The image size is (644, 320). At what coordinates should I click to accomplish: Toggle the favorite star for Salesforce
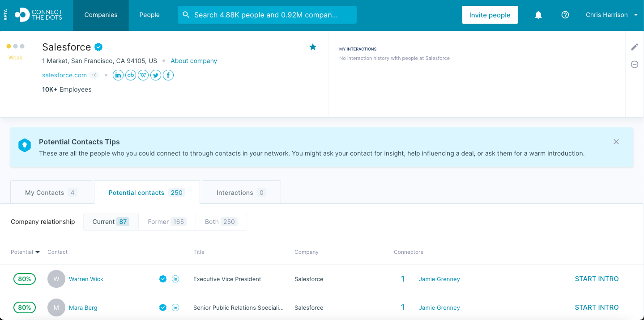click(x=313, y=47)
